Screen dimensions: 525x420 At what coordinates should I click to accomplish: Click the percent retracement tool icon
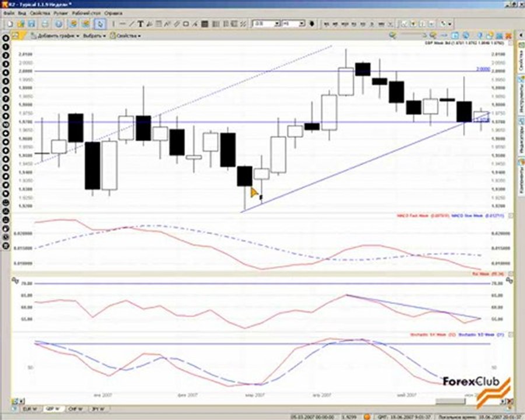(x=243, y=24)
